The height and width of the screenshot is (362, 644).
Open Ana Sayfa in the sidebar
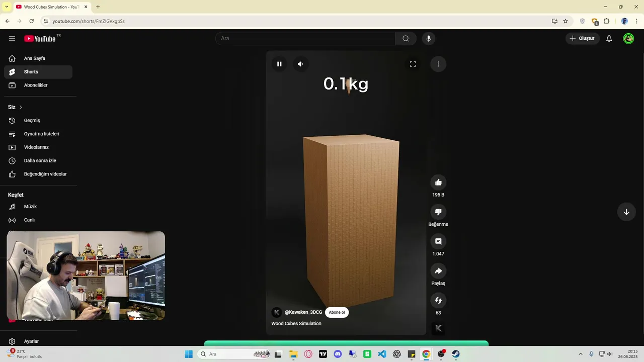(x=38, y=58)
